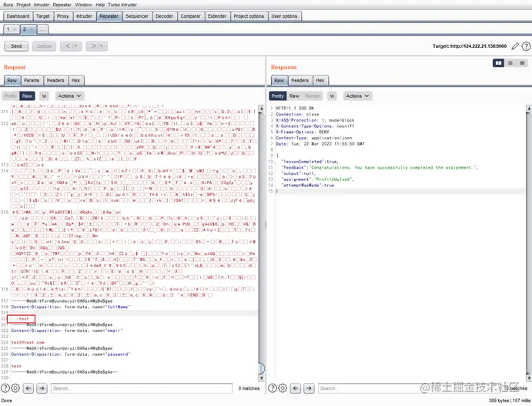Toggle request non-printable \n display
Viewport: 532px width, 406px height.
(x=44, y=96)
